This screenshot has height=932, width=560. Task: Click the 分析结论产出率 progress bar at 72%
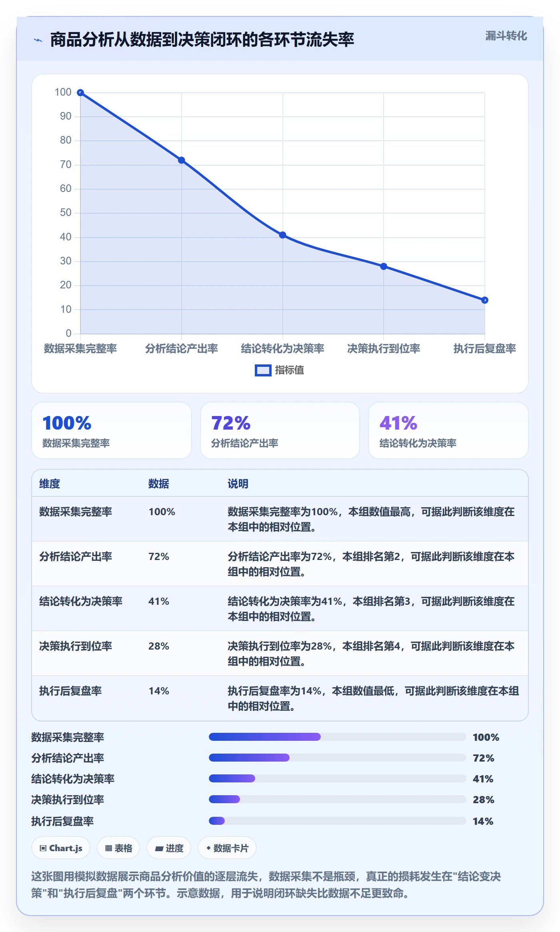point(338,758)
